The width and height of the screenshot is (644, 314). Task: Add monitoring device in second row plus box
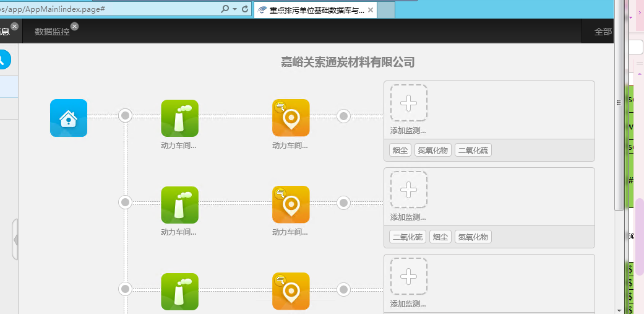409,190
